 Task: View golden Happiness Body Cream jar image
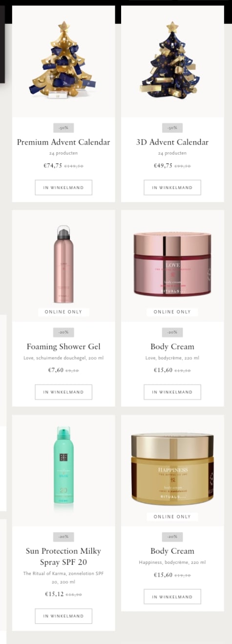point(172,470)
